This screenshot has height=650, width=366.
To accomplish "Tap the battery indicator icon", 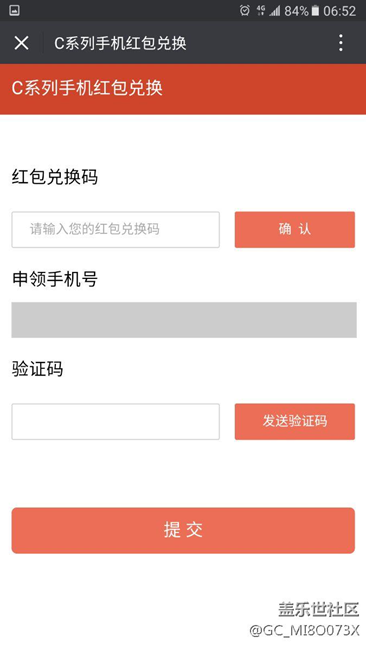I will (x=315, y=11).
